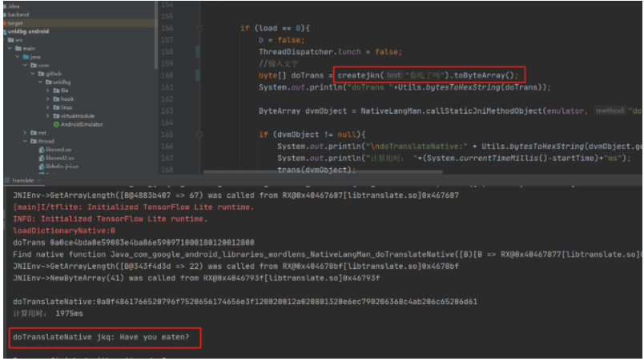Click the libcond2.so file icon
644x361 pixels.
click(42, 158)
